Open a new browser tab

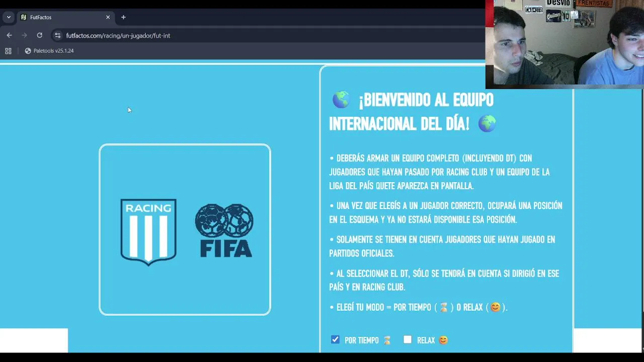click(123, 17)
